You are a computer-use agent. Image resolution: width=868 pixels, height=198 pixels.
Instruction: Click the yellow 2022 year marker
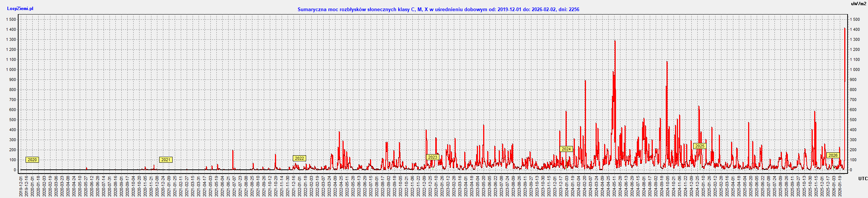299,158
